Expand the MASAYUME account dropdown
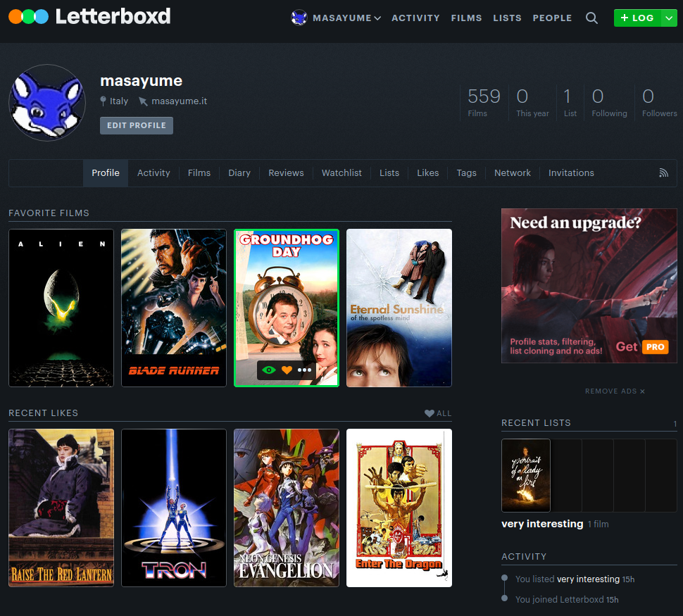 coord(346,18)
